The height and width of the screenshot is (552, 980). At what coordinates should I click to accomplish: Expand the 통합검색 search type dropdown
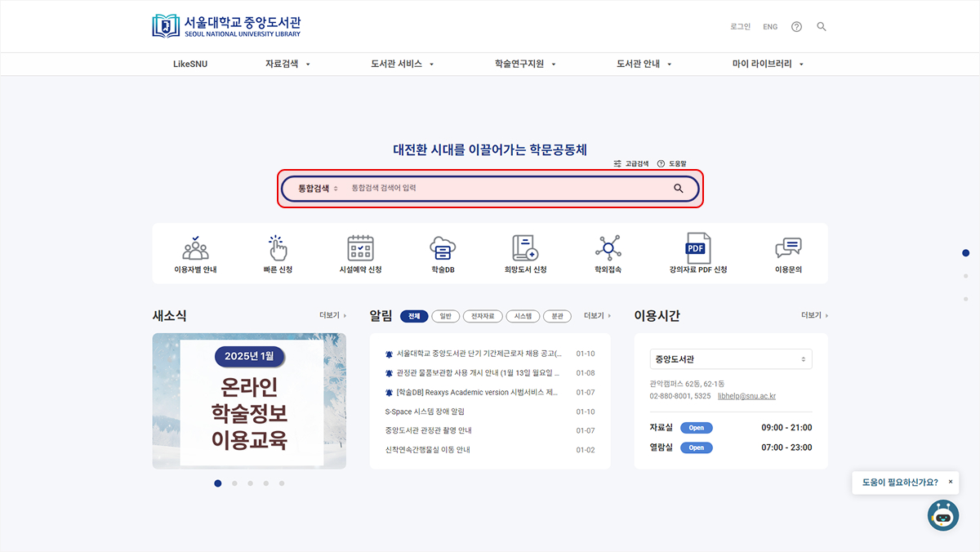[318, 189]
